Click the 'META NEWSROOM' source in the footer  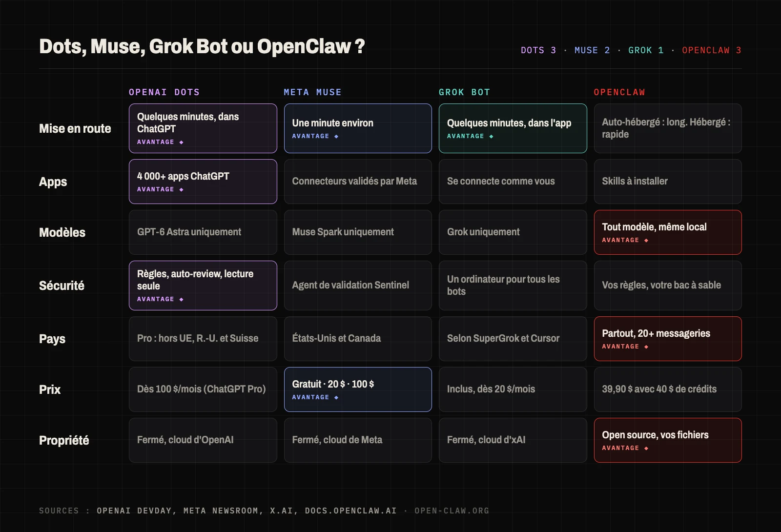[x=221, y=511]
